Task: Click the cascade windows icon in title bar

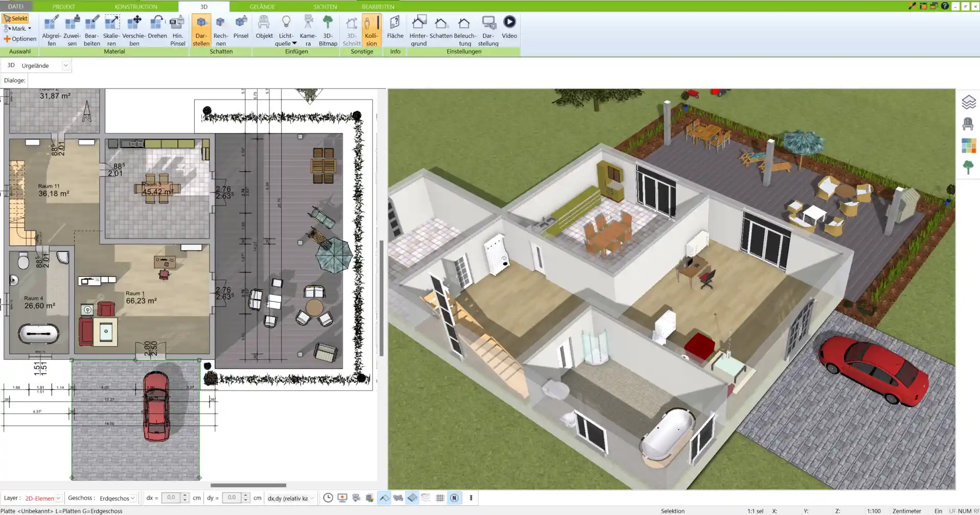Action: 934,6
